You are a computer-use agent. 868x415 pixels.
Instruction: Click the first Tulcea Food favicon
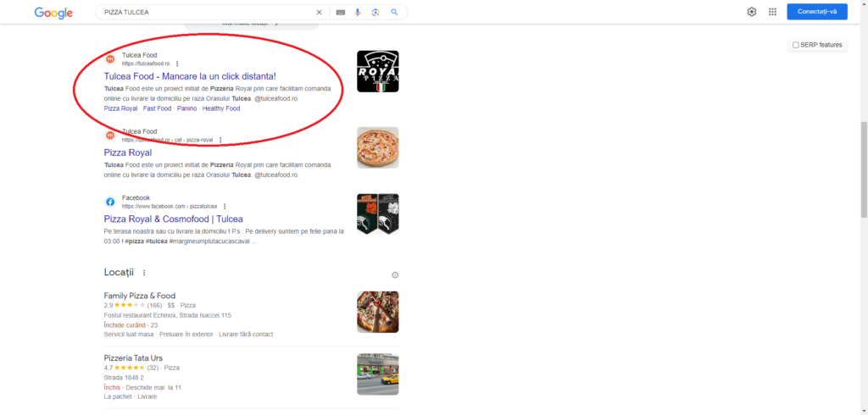111,58
